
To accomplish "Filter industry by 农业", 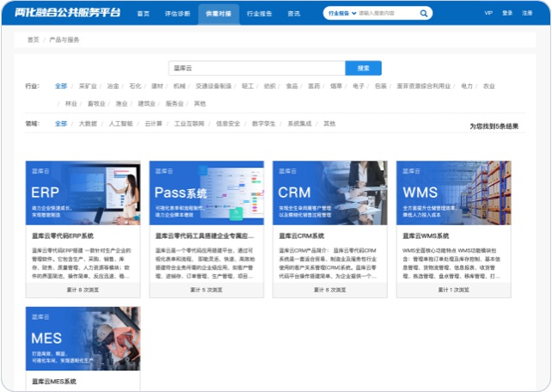I will 489,86.
